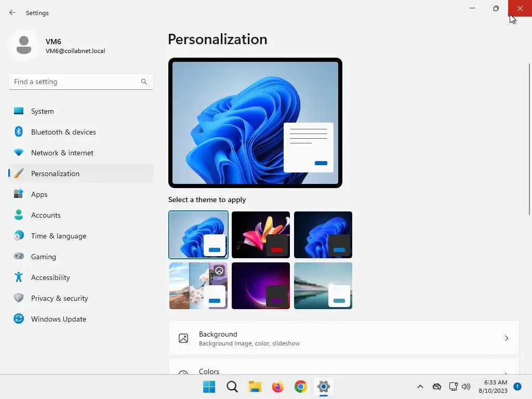The height and width of the screenshot is (399, 532).
Task: Open Gaming settings page
Action: click(x=81, y=257)
